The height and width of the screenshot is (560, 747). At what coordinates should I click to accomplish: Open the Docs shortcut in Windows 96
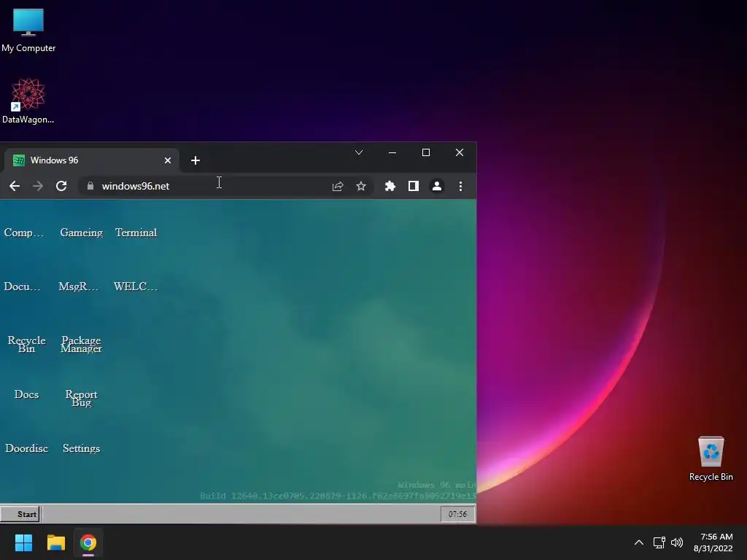27,394
